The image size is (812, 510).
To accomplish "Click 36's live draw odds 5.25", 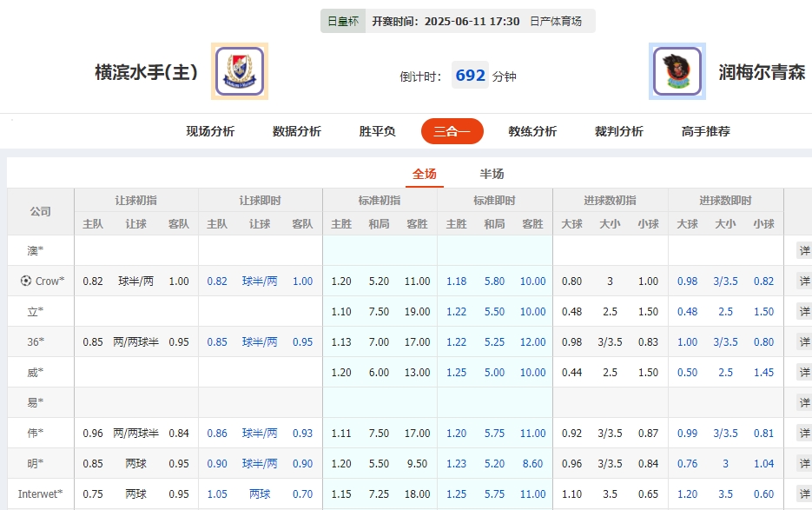I will (x=494, y=341).
